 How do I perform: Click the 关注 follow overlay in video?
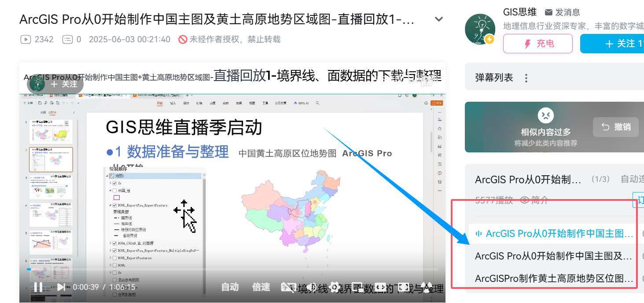[64, 84]
